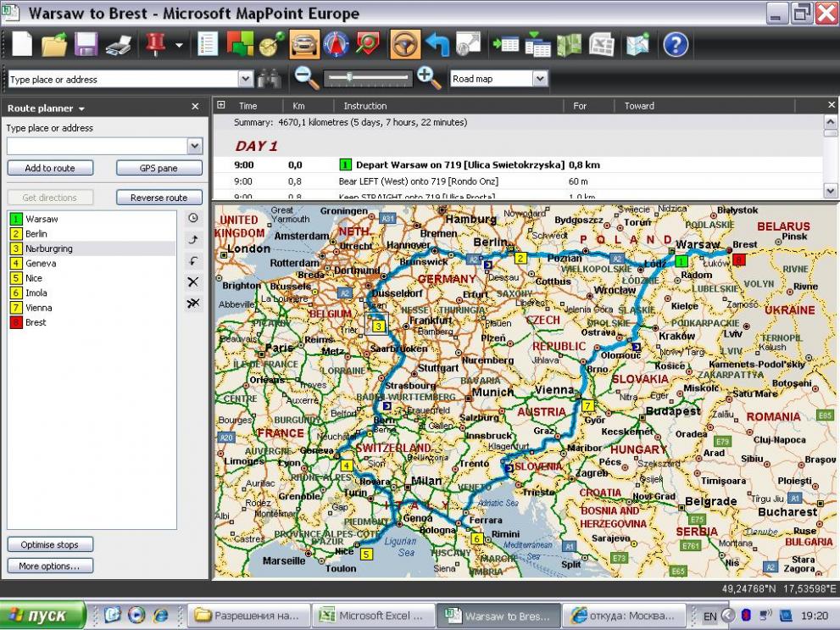Viewport: 840px width, 630px height.
Task: Select the Imola stop in the route list
Action: pos(92,293)
